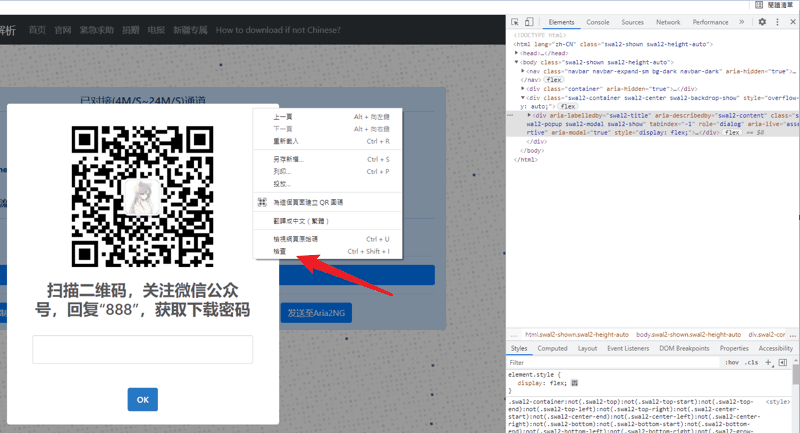This screenshot has width=800, height=433.
Task: Collapse the body element node
Action: pyautogui.click(x=516, y=62)
